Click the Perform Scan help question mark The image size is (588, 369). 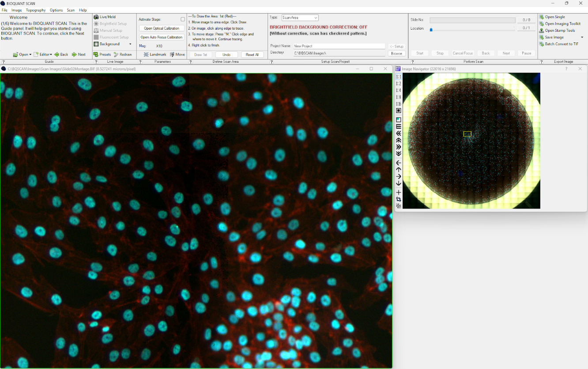point(413,62)
